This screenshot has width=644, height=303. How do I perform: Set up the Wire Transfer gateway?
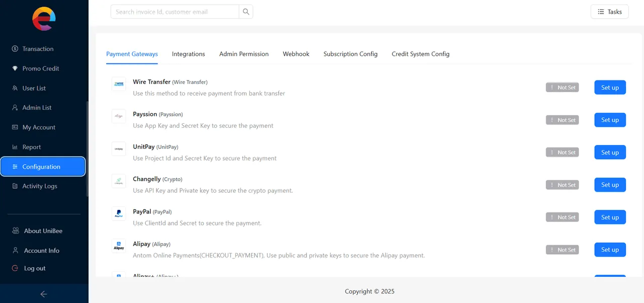tap(610, 88)
